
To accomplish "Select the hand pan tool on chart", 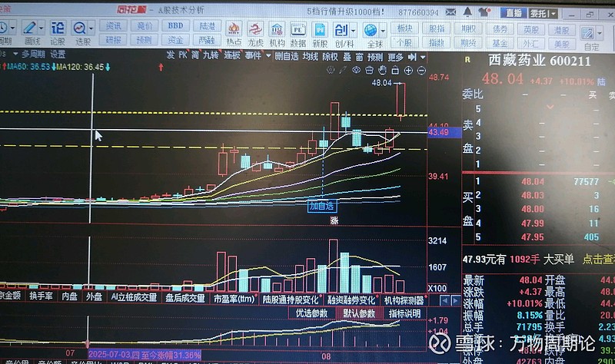I will (x=382, y=70).
